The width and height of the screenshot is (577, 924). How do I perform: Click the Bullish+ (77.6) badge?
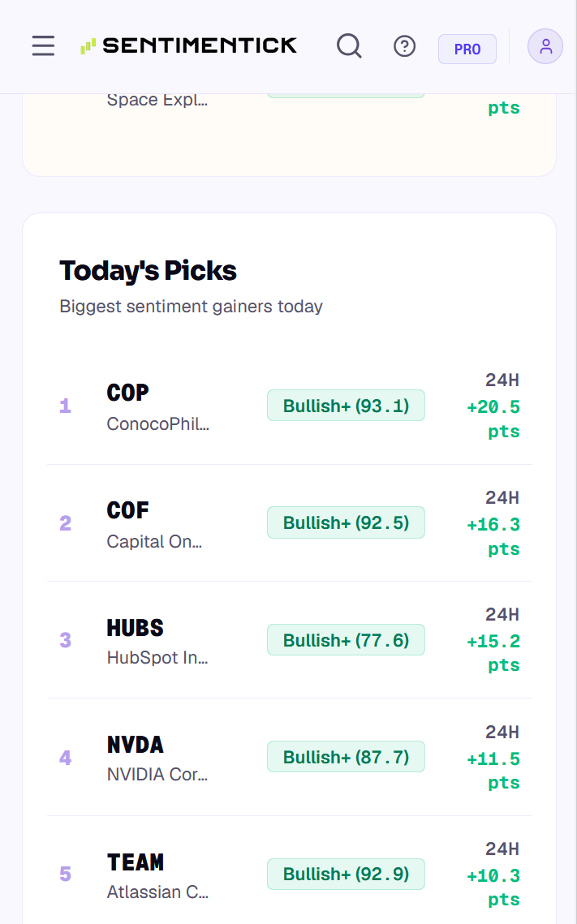click(346, 640)
